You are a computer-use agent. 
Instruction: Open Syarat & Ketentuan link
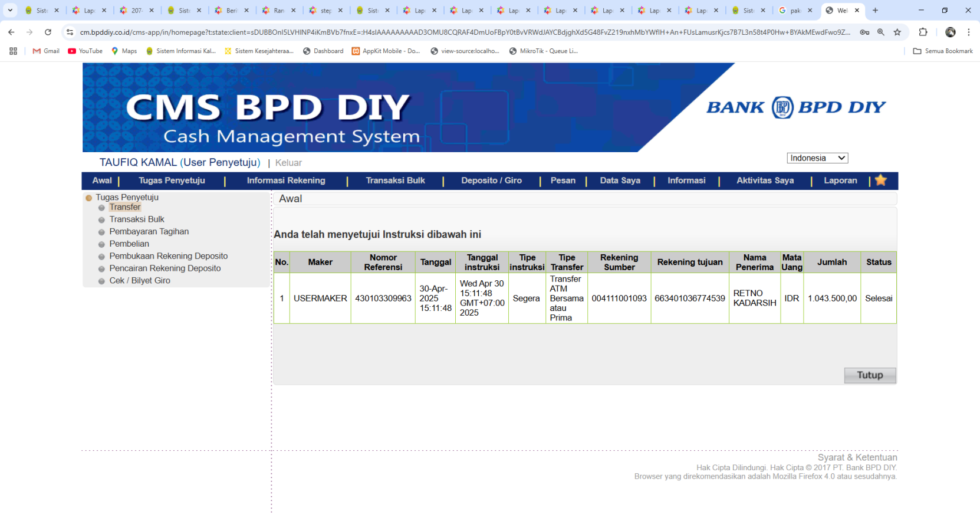tap(857, 457)
